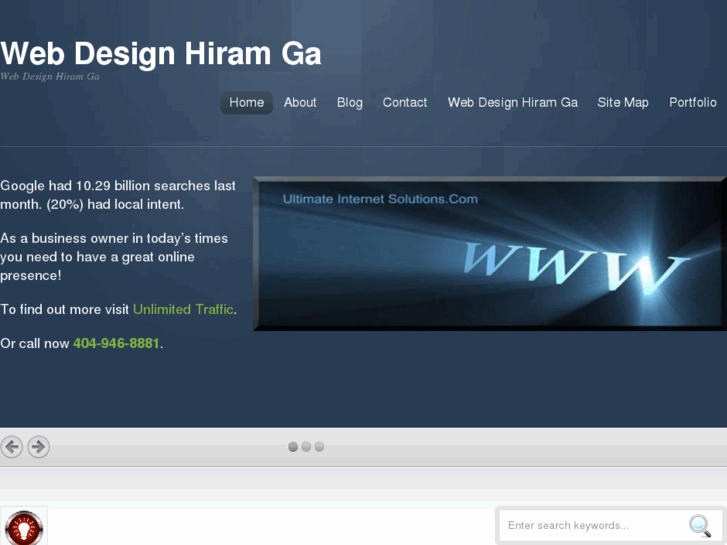Screen dimensions: 727x545
Task: Open Web Design Hiram Ga menu item
Action: (x=512, y=103)
